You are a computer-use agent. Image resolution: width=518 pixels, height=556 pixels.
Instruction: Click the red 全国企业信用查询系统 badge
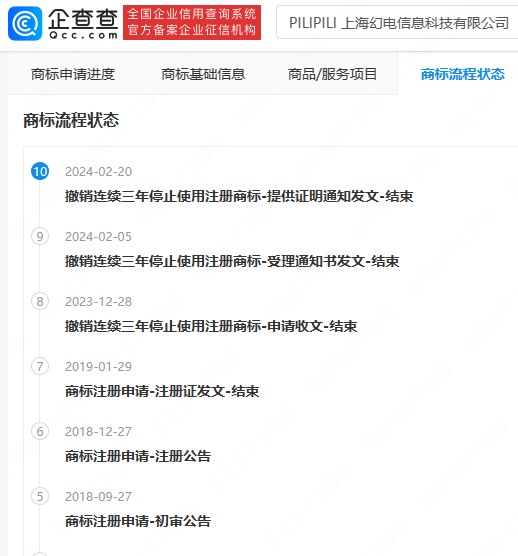tap(192, 22)
